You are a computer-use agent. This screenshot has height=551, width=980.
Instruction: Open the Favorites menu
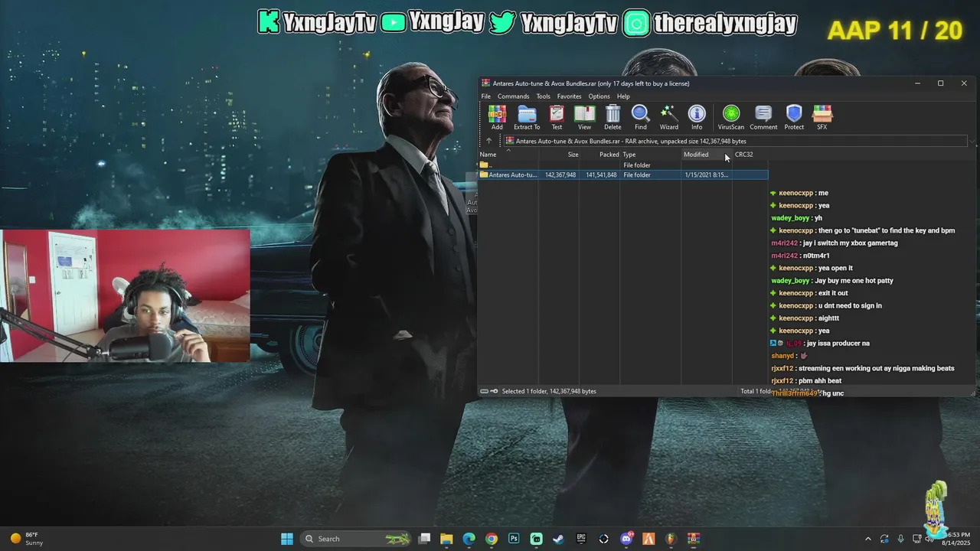(569, 96)
